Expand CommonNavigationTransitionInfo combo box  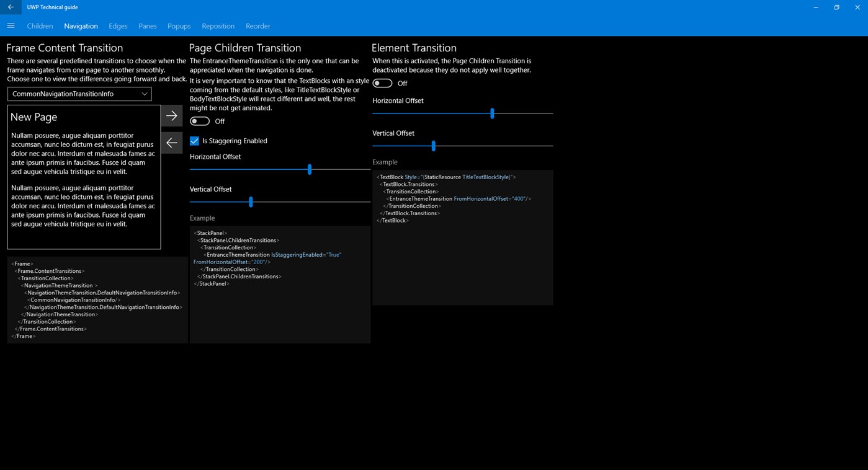[x=79, y=94]
